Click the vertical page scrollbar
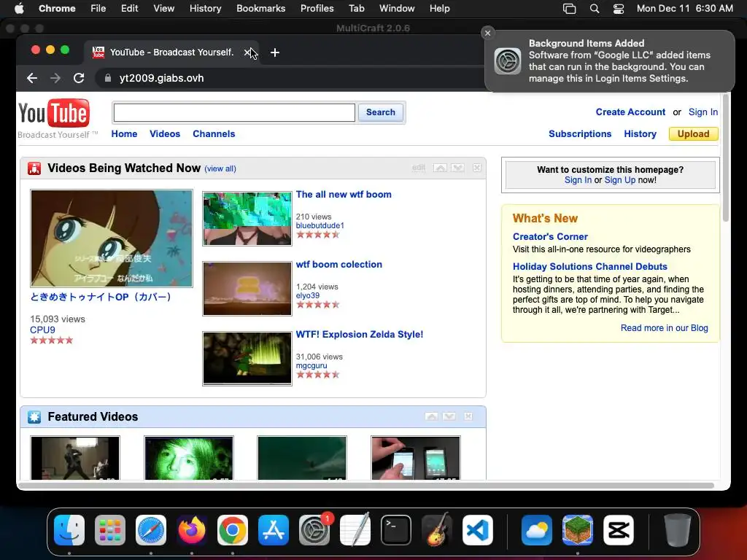Screen dimensions: 747x560 point(726,157)
